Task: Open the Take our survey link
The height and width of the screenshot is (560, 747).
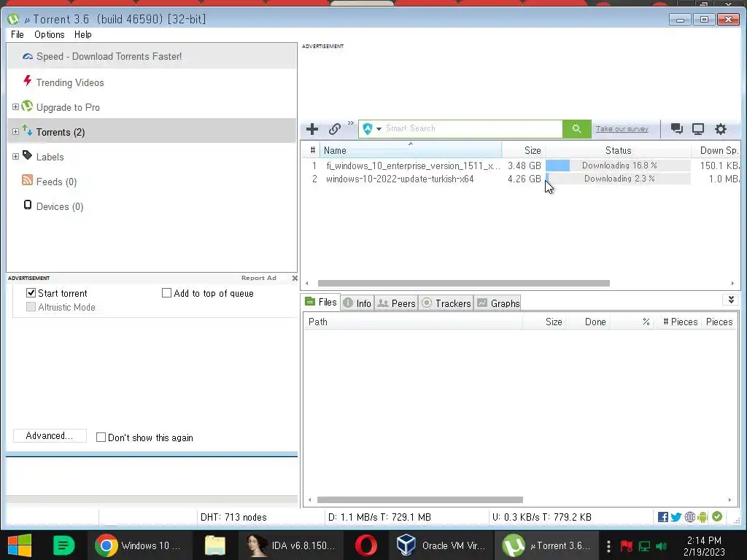Action: [x=622, y=129]
